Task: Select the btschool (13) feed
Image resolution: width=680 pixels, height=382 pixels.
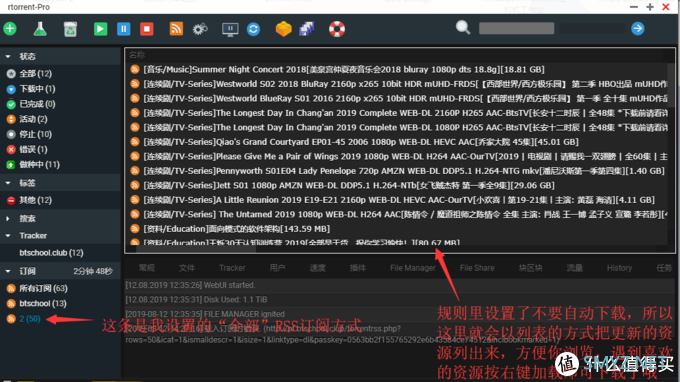Action: pyautogui.click(x=42, y=304)
